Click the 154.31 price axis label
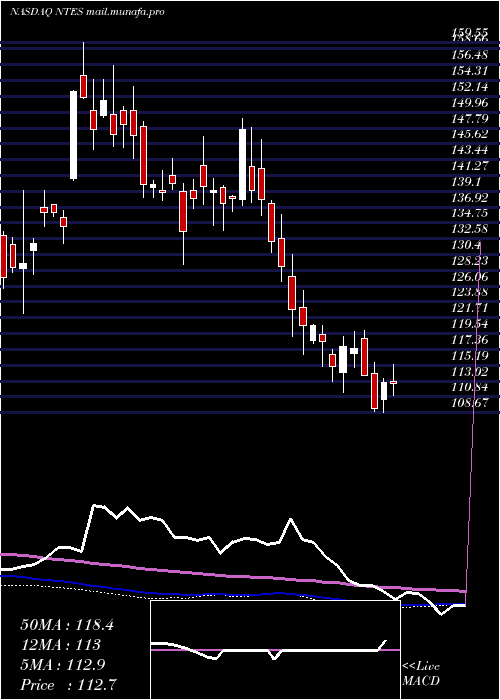This screenshot has height=700, width=500. pos(470,70)
